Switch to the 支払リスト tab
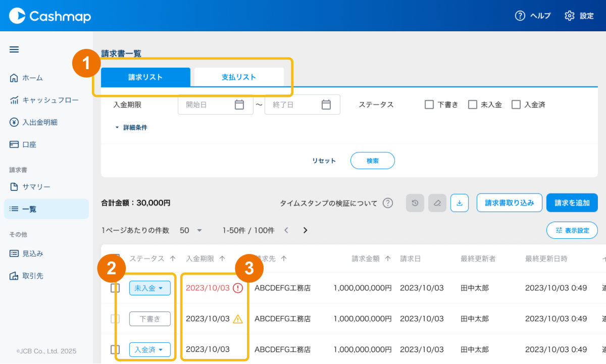The height and width of the screenshot is (364, 606). pyautogui.click(x=239, y=77)
